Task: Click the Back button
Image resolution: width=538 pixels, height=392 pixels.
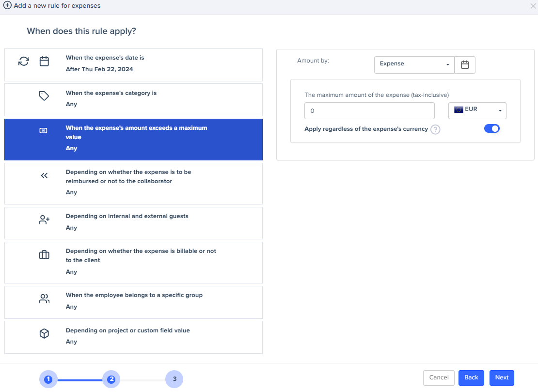Action: (471, 377)
